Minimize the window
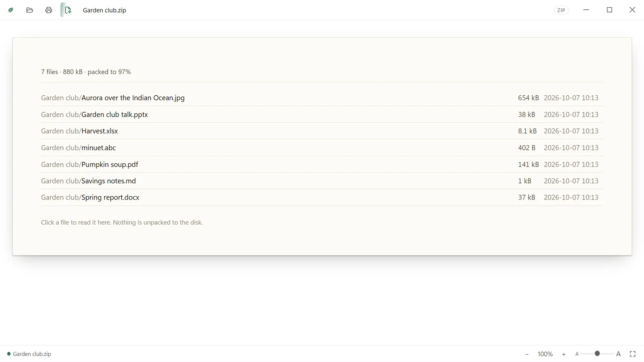The height and width of the screenshot is (362, 644). (x=586, y=10)
